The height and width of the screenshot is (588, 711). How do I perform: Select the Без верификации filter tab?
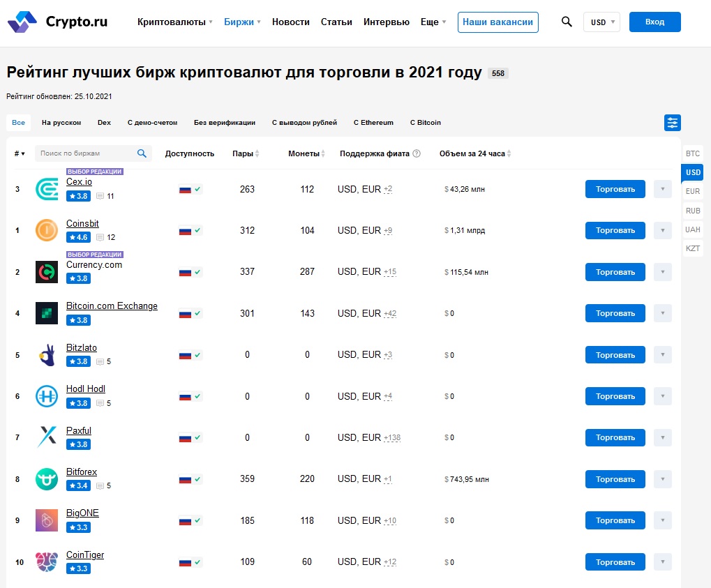[225, 122]
